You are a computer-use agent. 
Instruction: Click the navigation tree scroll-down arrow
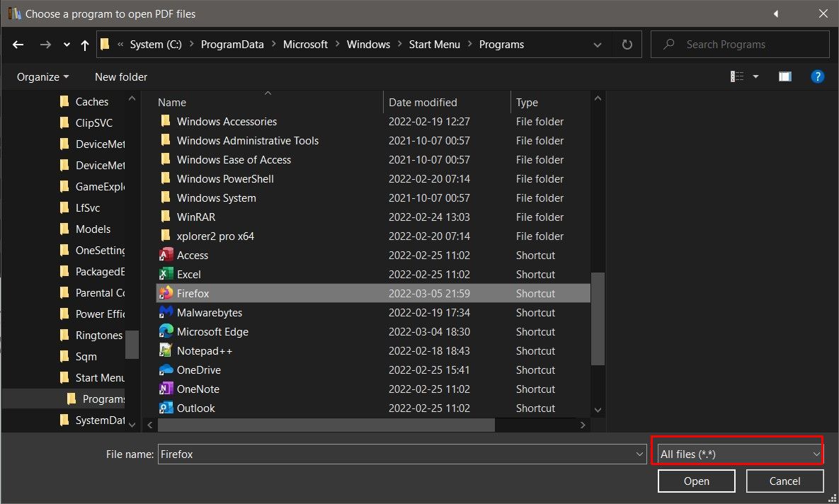(x=132, y=425)
